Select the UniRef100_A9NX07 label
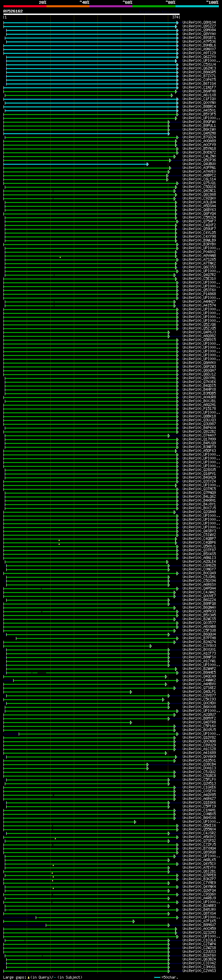222x980 pixels. tap(199, 49)
